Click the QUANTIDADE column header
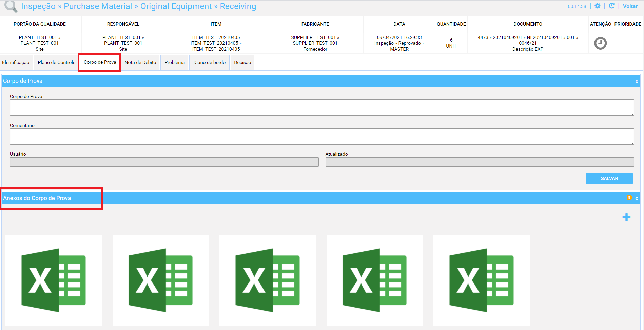Viewport: 644px width, 330px height. point(451,24)
